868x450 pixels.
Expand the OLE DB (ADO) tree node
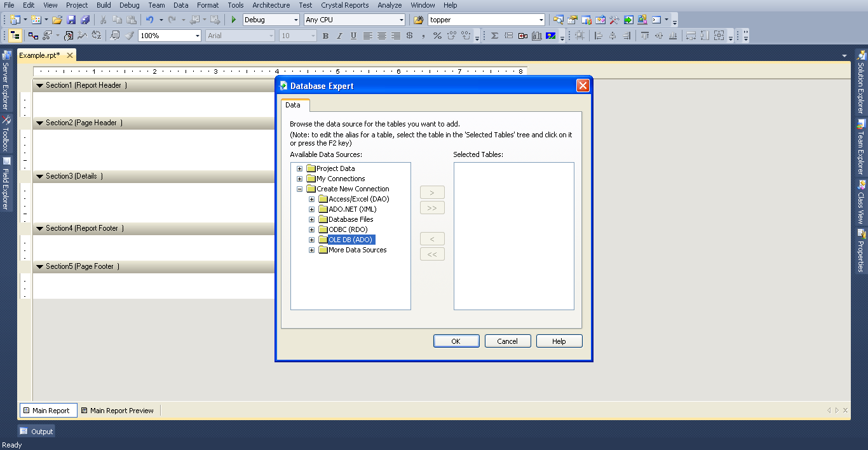pyautogui.click(x=311, y=240)
